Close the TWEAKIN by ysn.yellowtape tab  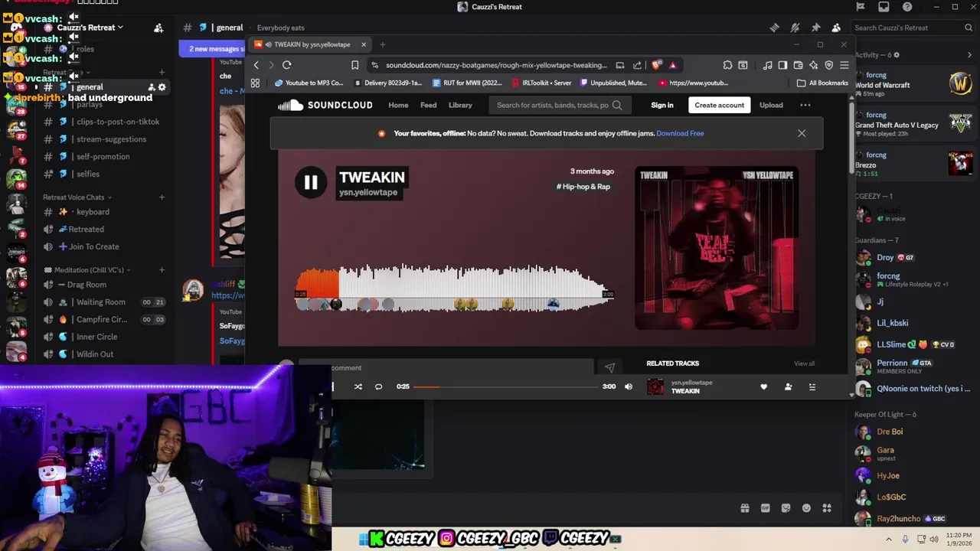pyautogui.click(x=364, y=44)
